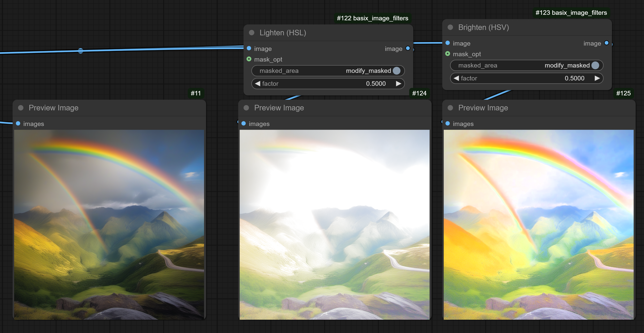644x333 pixels.
Task: Click mask_opt input socket on Lighten (HSL)
Action: (249, 59)
